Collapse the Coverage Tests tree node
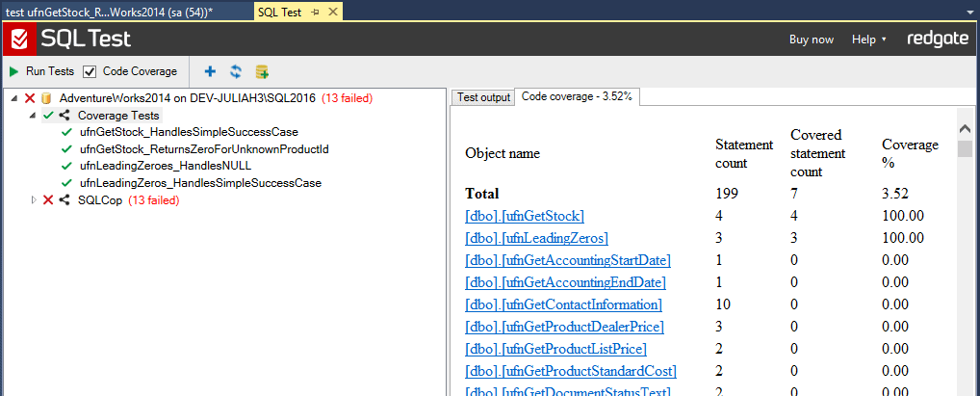This screenshot has width=980, height=396. [x=32, y=116]
